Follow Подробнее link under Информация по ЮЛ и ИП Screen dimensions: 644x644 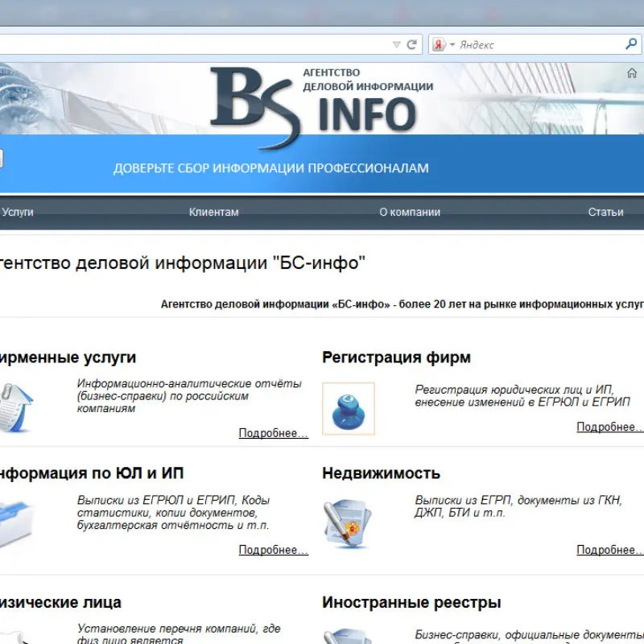274,550
